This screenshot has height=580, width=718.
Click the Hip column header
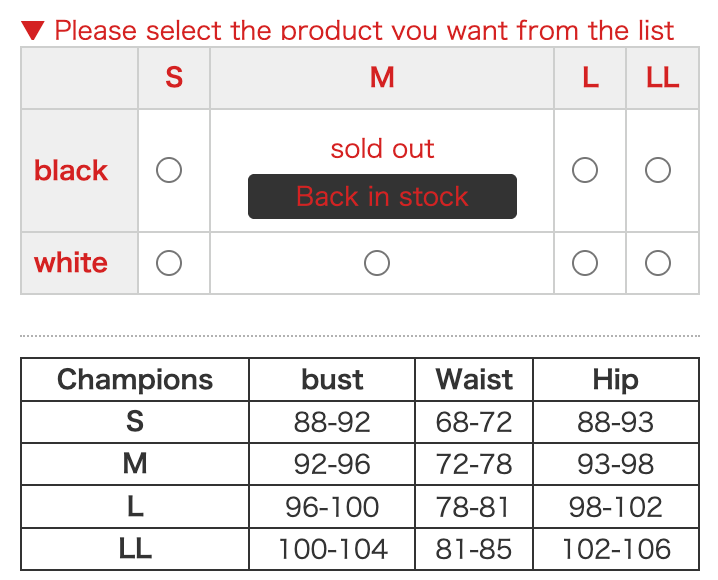pos(615,380)
